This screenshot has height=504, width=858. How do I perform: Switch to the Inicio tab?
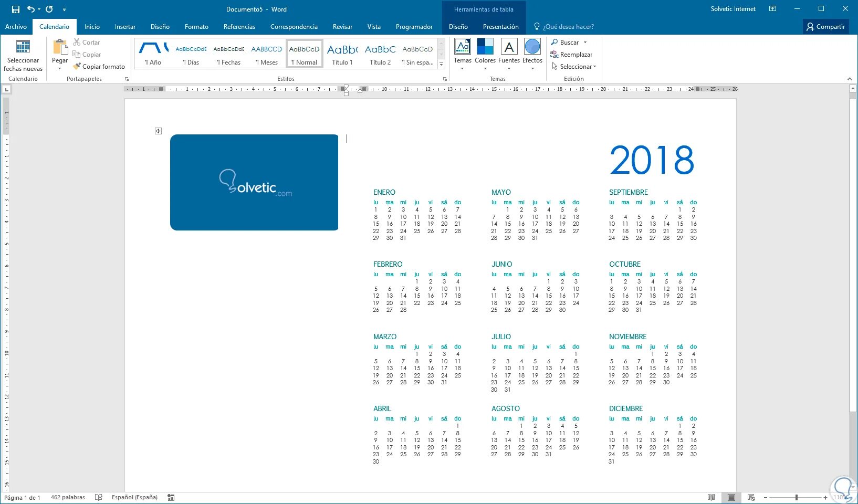coord(92,26)
